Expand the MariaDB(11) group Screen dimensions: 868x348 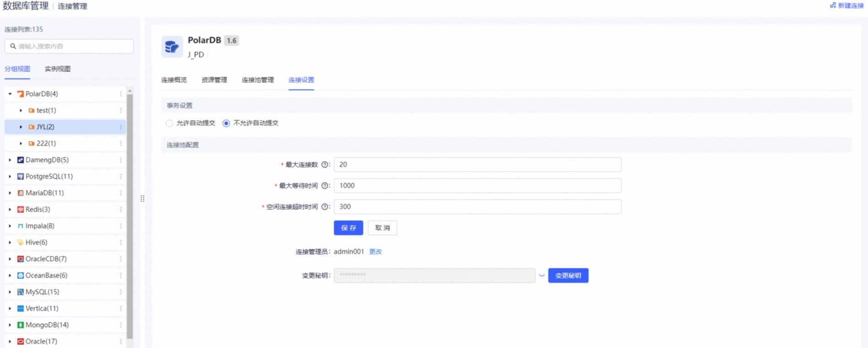(x=10, y=193)
